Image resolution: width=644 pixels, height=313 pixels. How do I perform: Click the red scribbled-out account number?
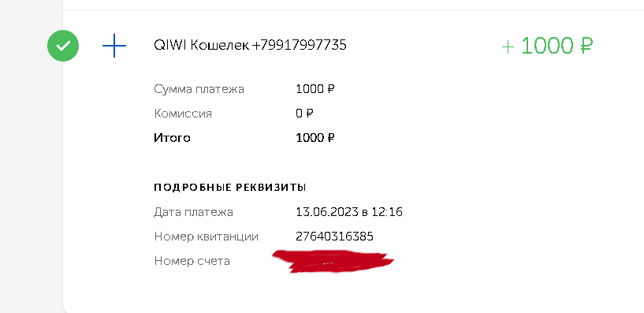tap(333, 261)
